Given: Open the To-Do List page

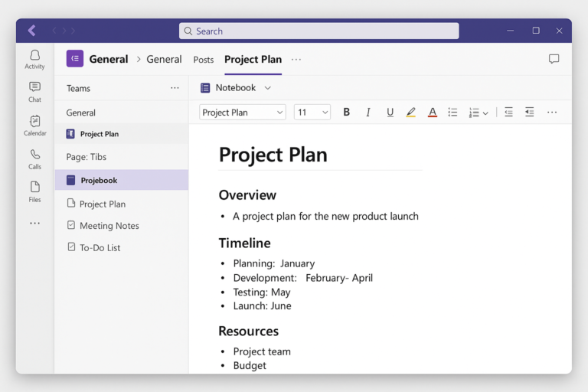Looking at the screenshot, I should [100, 248].
